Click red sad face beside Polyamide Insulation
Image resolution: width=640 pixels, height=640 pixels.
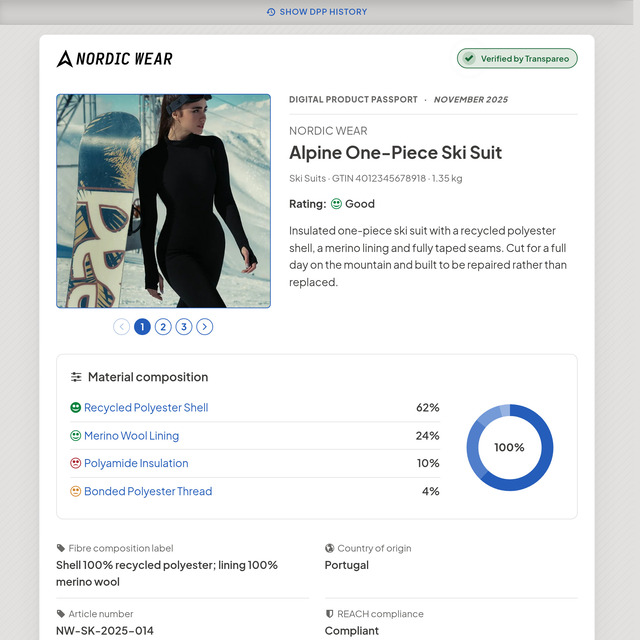76,463
